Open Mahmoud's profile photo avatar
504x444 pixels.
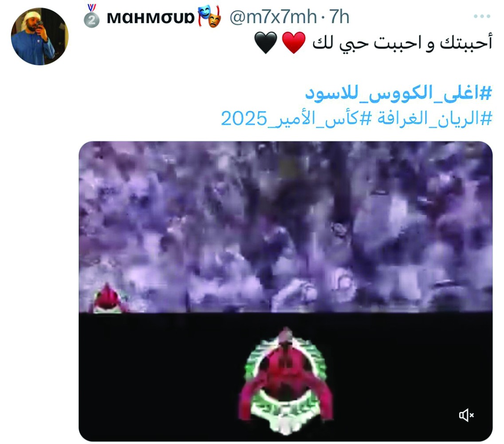pyautogui.click(x=39, y=36)
